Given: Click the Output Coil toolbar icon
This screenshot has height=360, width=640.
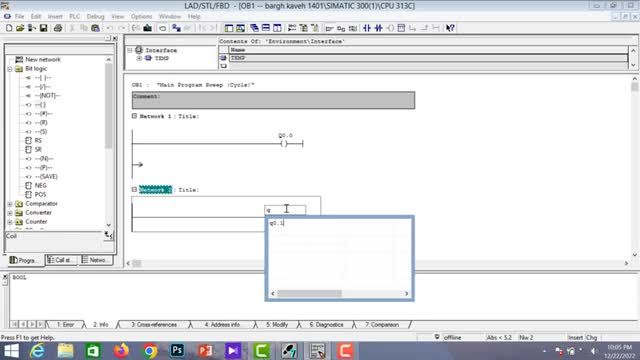Looking at the screenshot, I should (390, 28).
